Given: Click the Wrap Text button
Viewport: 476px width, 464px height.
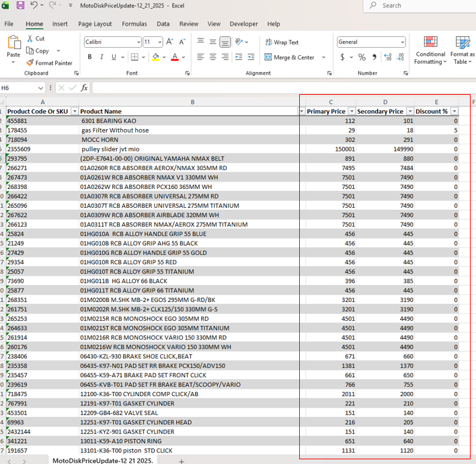Looking at the screenshot, I should point(281,42).
